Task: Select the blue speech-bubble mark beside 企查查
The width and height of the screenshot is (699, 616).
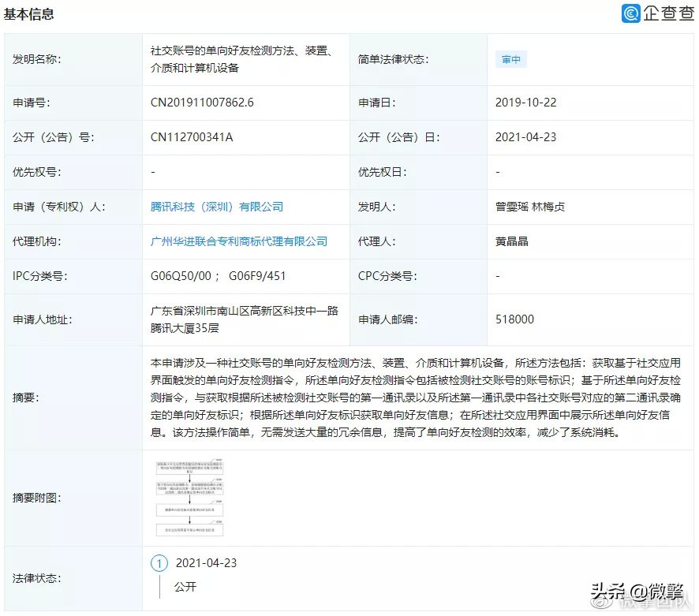Action: [630, 14]
